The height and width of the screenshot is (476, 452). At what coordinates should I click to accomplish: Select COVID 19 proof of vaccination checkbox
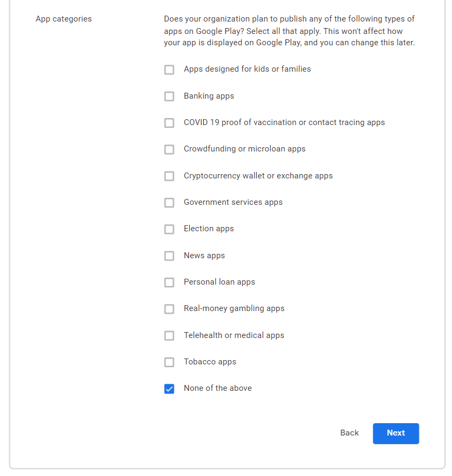click(169, 123)
